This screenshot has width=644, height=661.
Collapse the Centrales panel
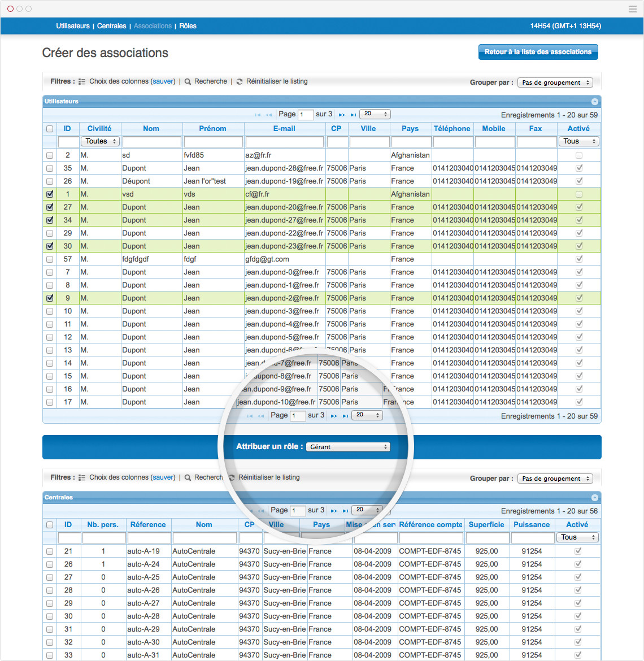(595, 497)
